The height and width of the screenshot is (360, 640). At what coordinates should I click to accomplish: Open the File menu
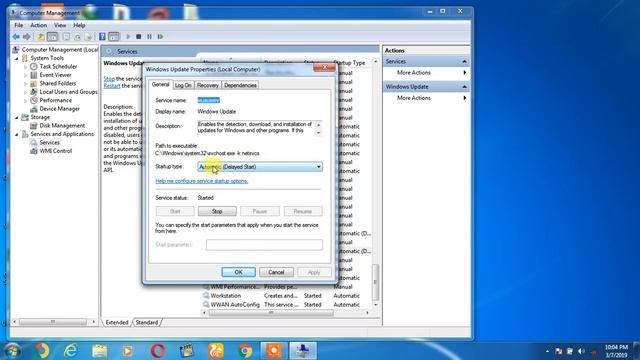(x=19, y=25)
